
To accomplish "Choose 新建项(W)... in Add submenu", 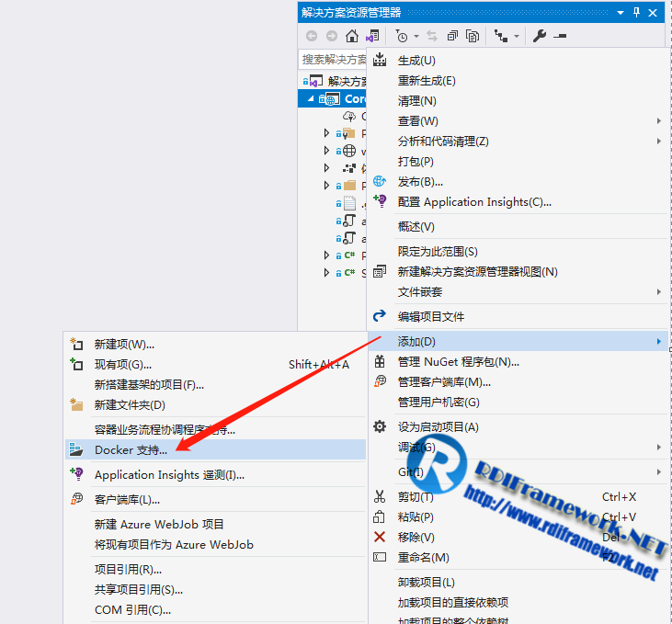I will (x=215, y=344).
